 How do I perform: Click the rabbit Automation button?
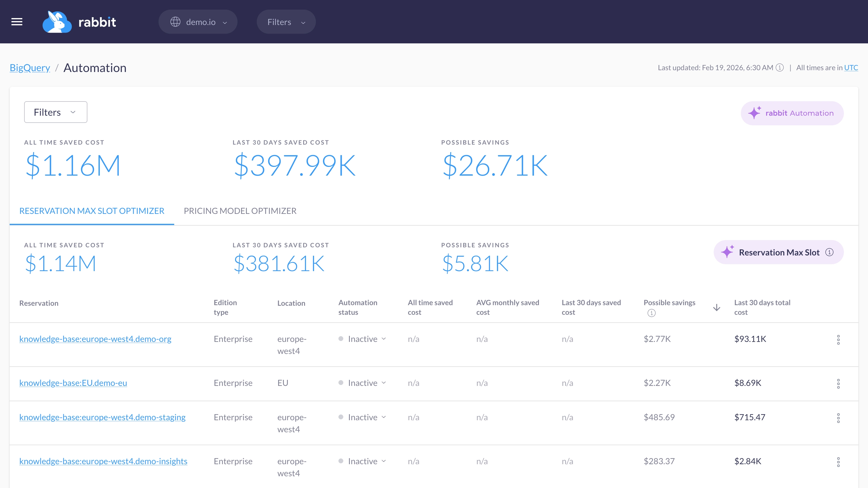tap(792, 113)
